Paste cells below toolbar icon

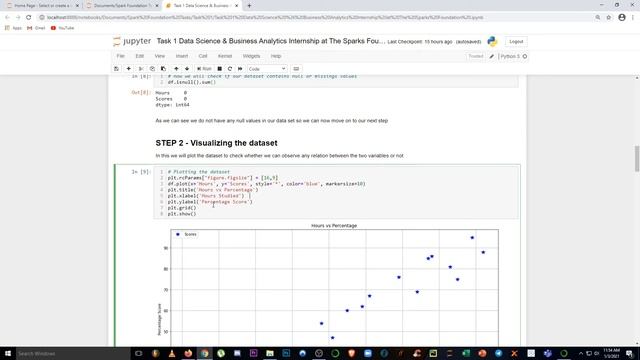click(163, 69)
